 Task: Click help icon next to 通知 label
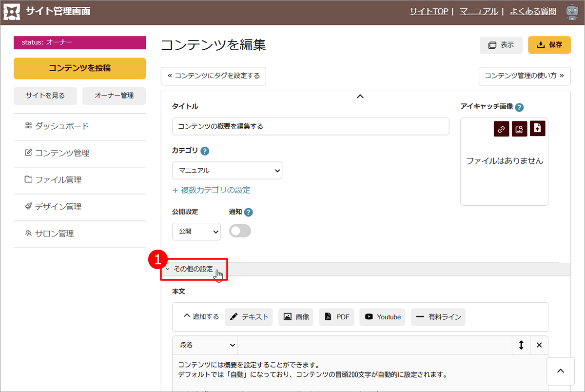pyautogui.click(x=249, y=212)
